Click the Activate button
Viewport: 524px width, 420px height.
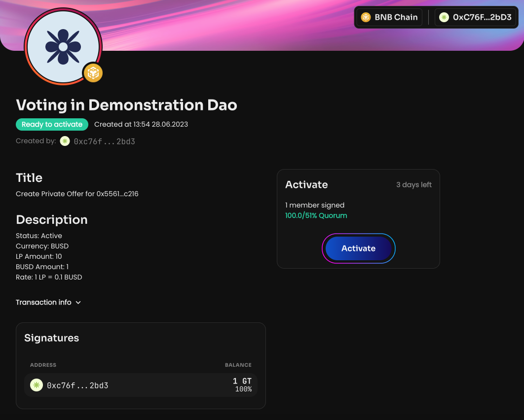point(358,248)
